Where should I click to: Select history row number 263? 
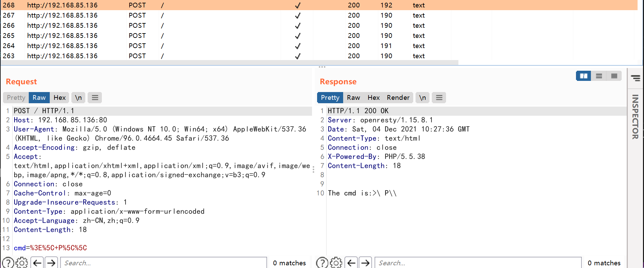(319, 56)
